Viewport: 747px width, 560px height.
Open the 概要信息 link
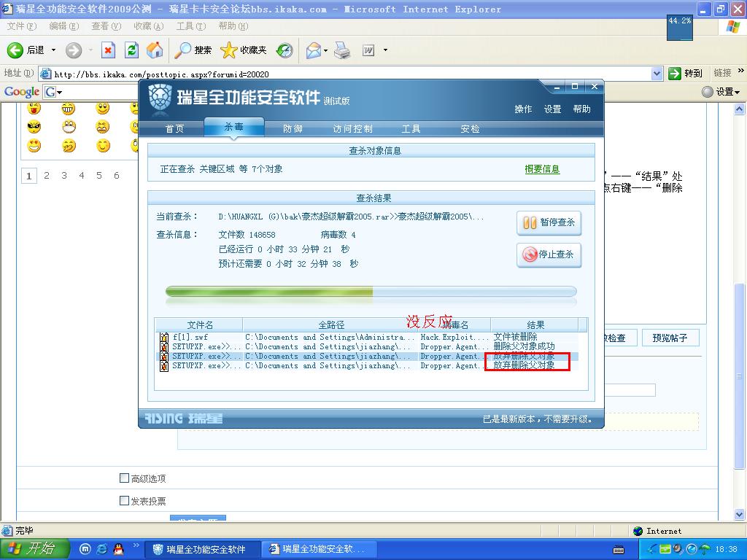tap(542, 169)
